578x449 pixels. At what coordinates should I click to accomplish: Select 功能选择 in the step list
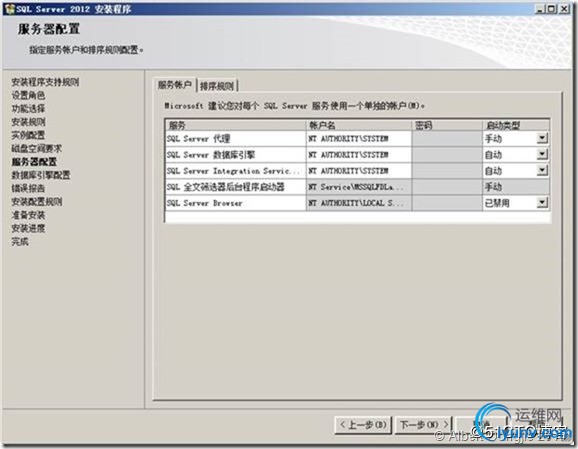point(28,109)
